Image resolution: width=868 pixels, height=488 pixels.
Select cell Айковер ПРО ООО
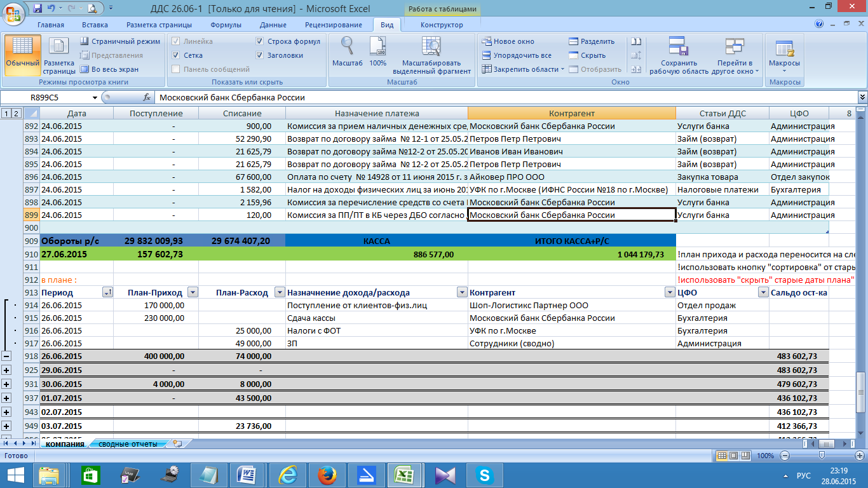tap(572, 177)
